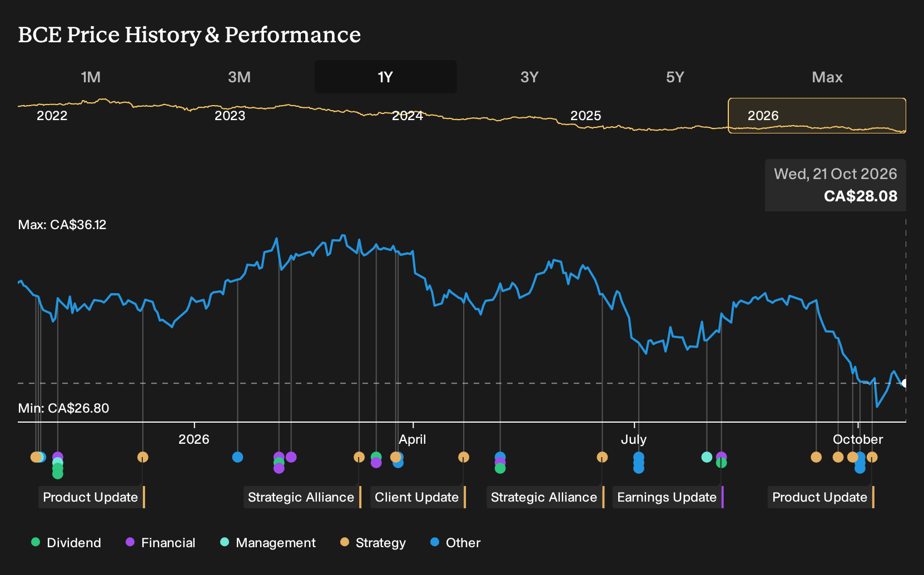The height and width of the screenshot is (575, 924).
Task: Jump to 2022 in the overview timeline
Action: [x=52, y=116]
